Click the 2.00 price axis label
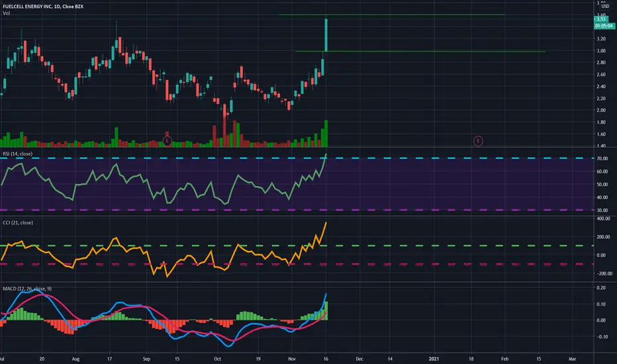Image resolution: width=617 pixels, height=364 pixels. pos(601,110)
